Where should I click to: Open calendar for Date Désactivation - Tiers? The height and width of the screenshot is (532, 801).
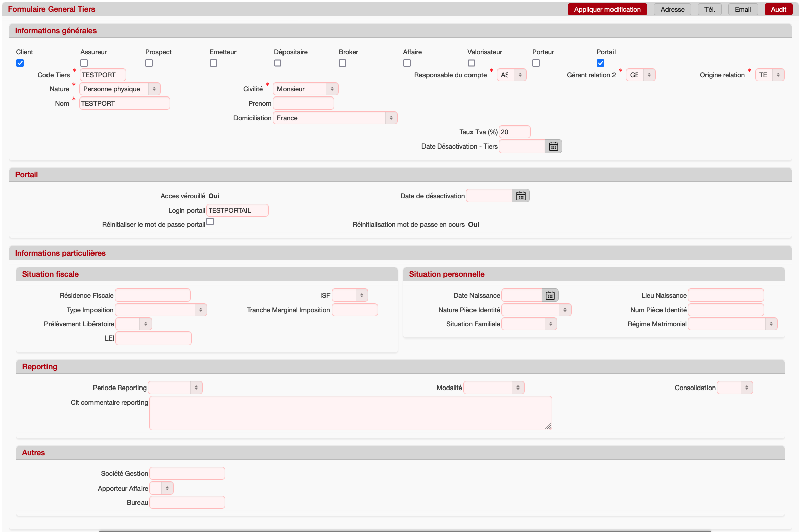click(553, 147)
